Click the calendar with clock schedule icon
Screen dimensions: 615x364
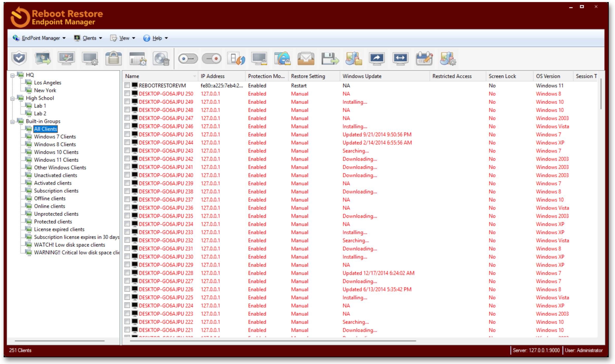pos(138,58)
